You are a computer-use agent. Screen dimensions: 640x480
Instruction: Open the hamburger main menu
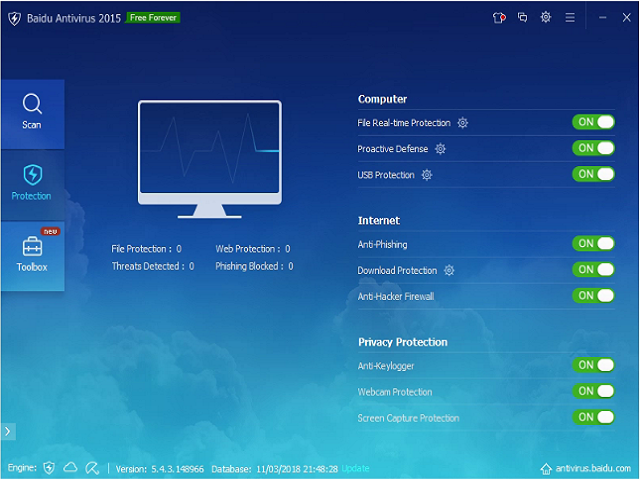[570, 18]
